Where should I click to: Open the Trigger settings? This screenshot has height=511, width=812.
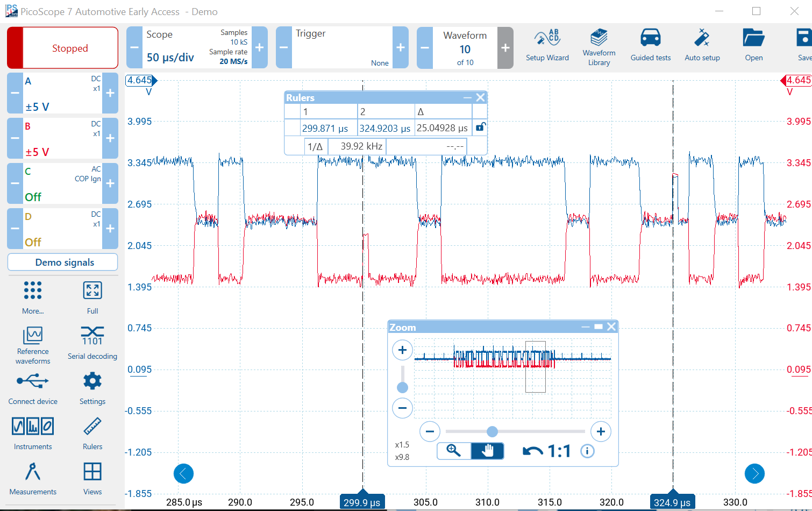[342, 47]
